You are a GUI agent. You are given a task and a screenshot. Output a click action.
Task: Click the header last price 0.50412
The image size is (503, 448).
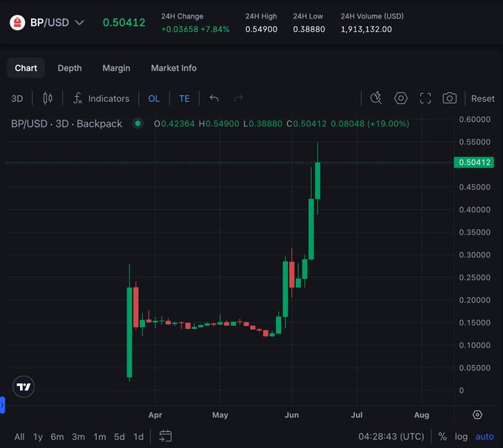[x=124, y=22]
